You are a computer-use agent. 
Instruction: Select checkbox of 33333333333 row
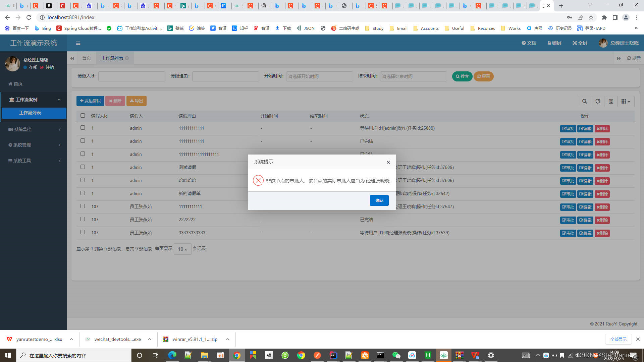point(83,232)
